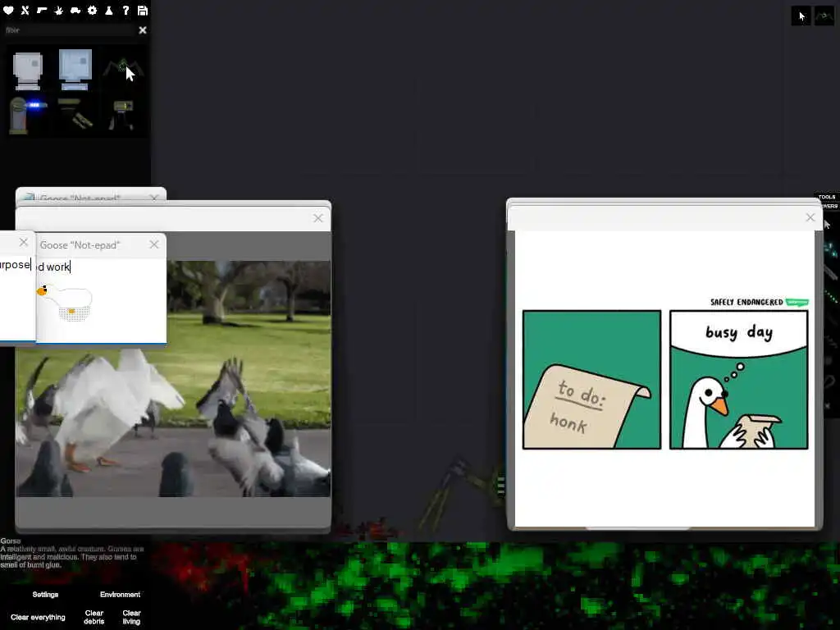Screen dimensions: 840x630
Task: Close the goose pigeon photo window
Action: [x=318, y=218]
